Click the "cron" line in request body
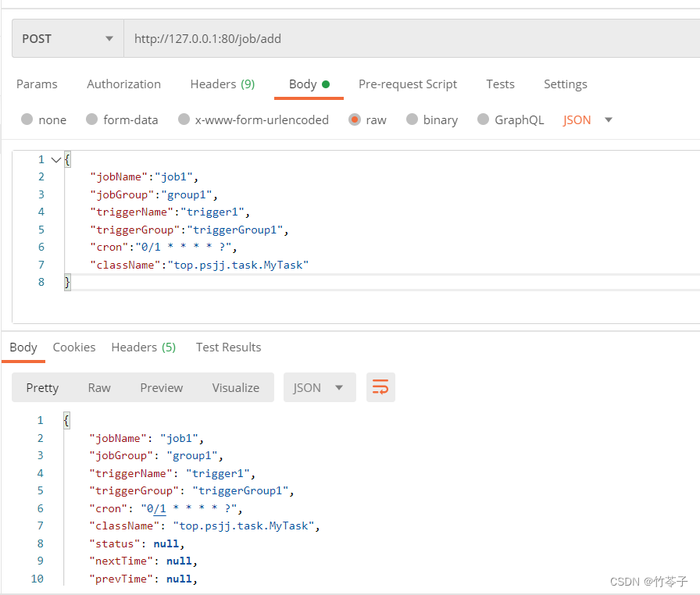 [x=163, y=248]
